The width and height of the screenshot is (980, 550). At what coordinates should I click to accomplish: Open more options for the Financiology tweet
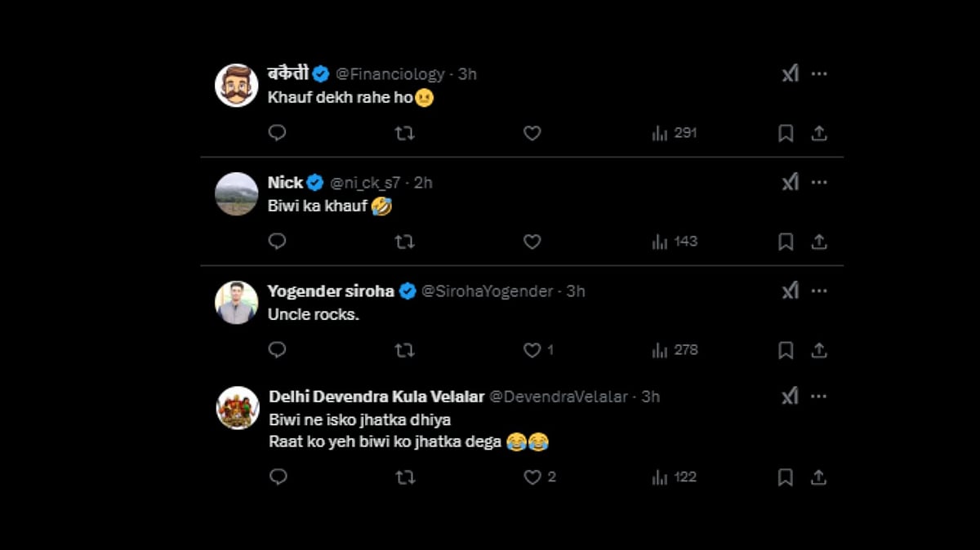tap(819, 73)
